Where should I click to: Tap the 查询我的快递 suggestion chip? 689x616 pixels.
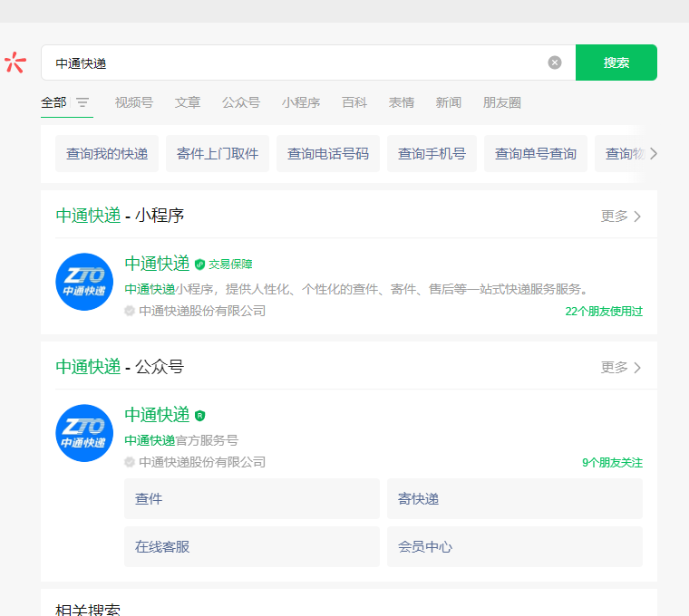[107, 154]
